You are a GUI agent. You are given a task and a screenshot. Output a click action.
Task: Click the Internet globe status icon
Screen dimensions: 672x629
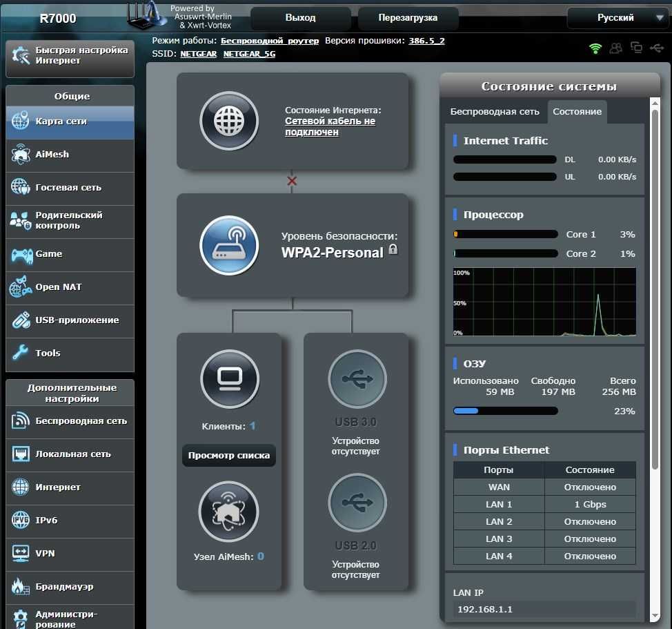click(x=229, y=121)
